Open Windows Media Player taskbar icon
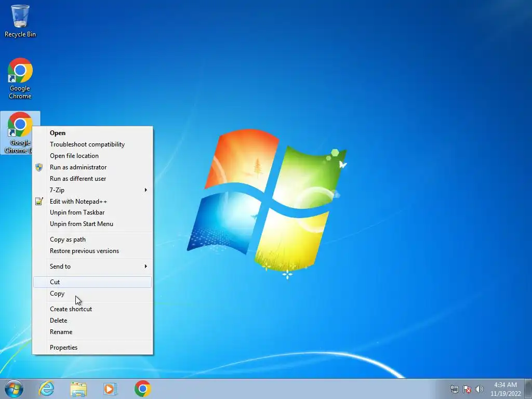 coord(110,389)
